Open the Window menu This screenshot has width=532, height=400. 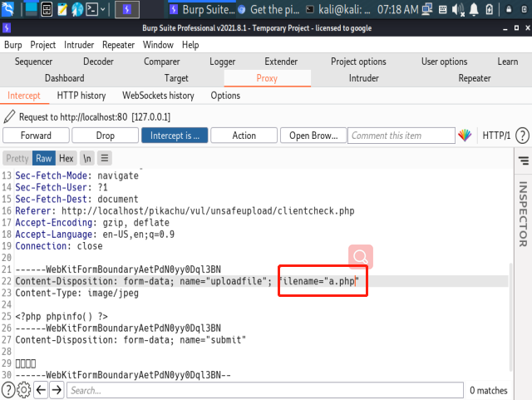point(158,45)
